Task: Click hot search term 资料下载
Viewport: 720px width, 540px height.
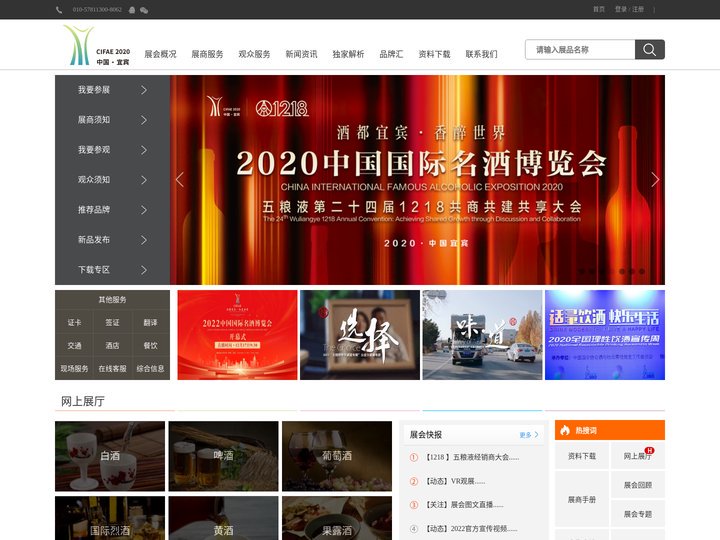Action: pyautogui.click(x=582, y=456)
